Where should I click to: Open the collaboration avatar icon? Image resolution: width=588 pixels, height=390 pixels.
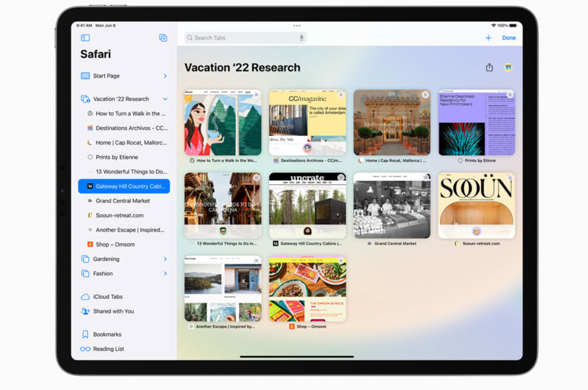pos(509,68)
